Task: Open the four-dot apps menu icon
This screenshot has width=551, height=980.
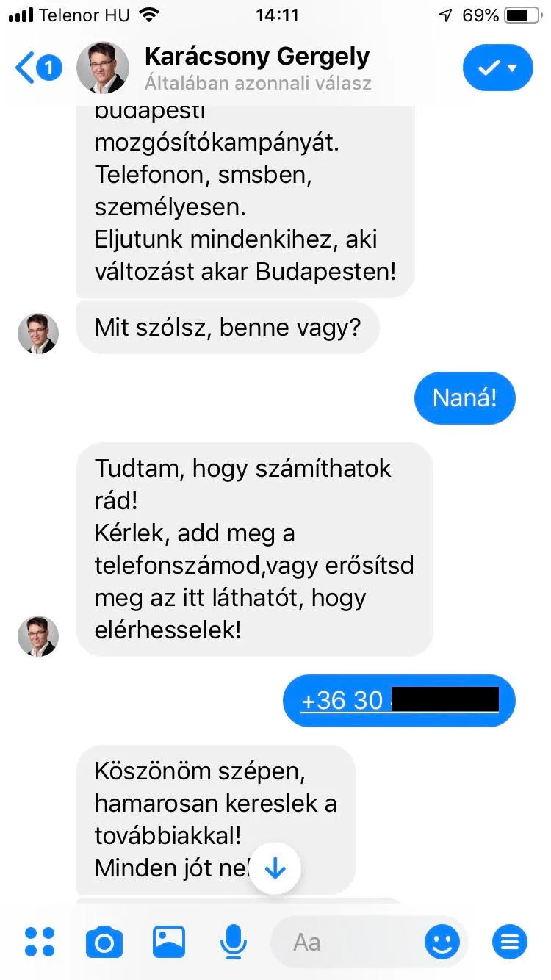Action: (40, 942)
